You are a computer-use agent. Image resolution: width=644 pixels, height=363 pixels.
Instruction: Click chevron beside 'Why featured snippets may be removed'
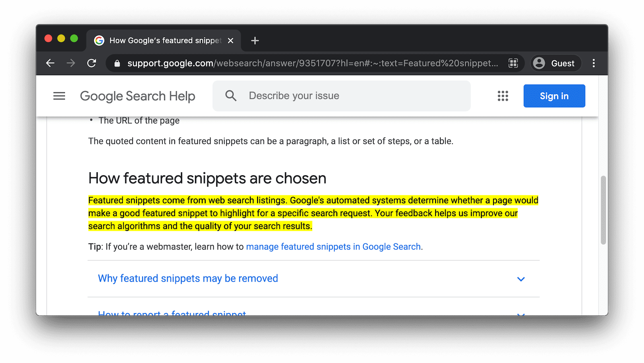click(521, 279)
